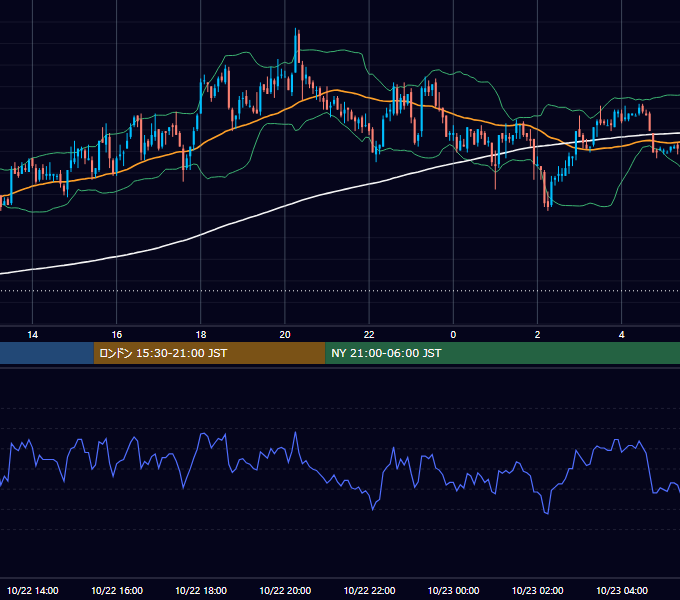Click the 10/22 16:00 date label
Screen dimensions: 680x600
(117, 590)
